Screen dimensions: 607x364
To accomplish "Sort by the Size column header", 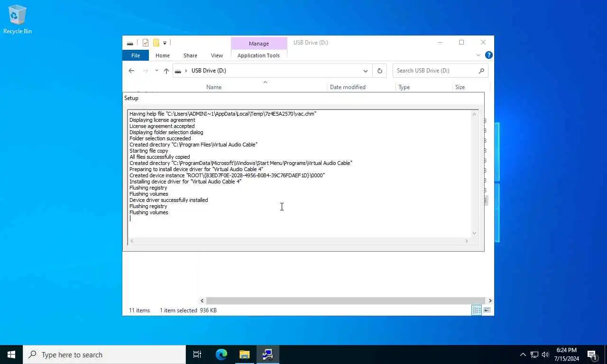I will click(x=460, y=87).
